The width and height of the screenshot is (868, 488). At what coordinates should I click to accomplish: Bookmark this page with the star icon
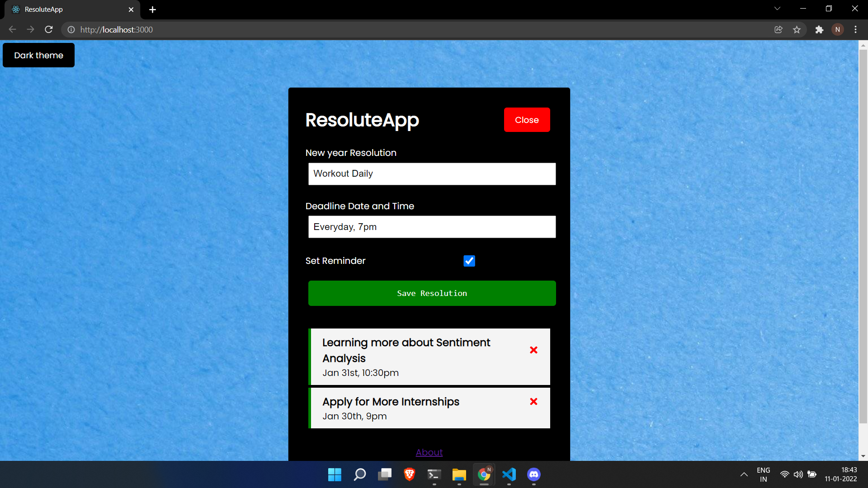click(797, 30)
